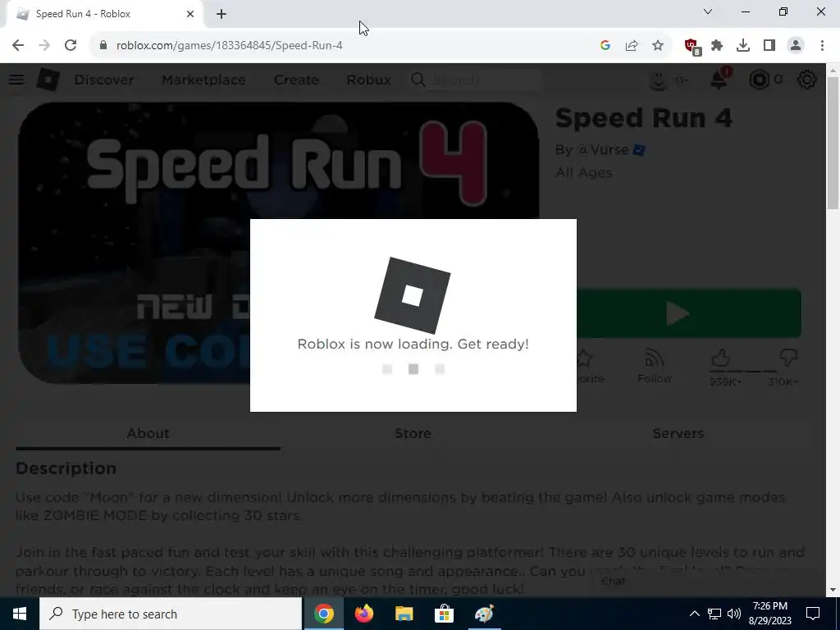Open the Roblox settings gear
Image resolution: width=840 pixels, height=630 pixels.
point(807,80)
